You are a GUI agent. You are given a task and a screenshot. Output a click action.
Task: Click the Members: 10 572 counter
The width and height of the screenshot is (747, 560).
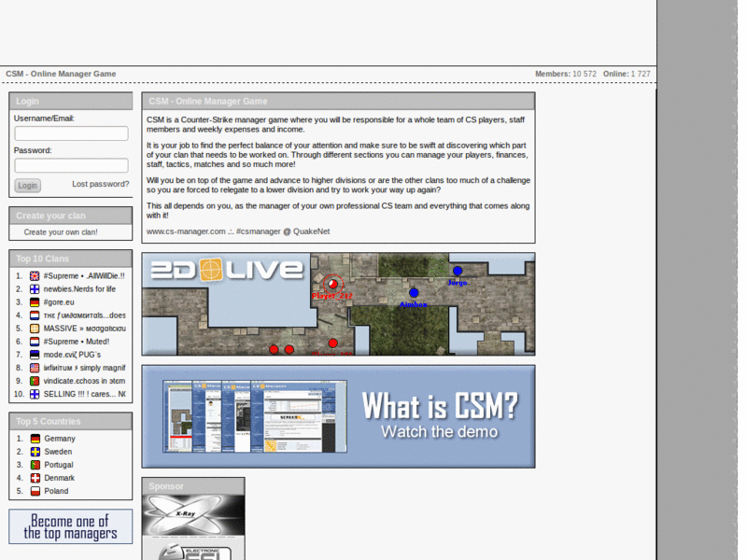pyautogui.click(x=566, y=74)
